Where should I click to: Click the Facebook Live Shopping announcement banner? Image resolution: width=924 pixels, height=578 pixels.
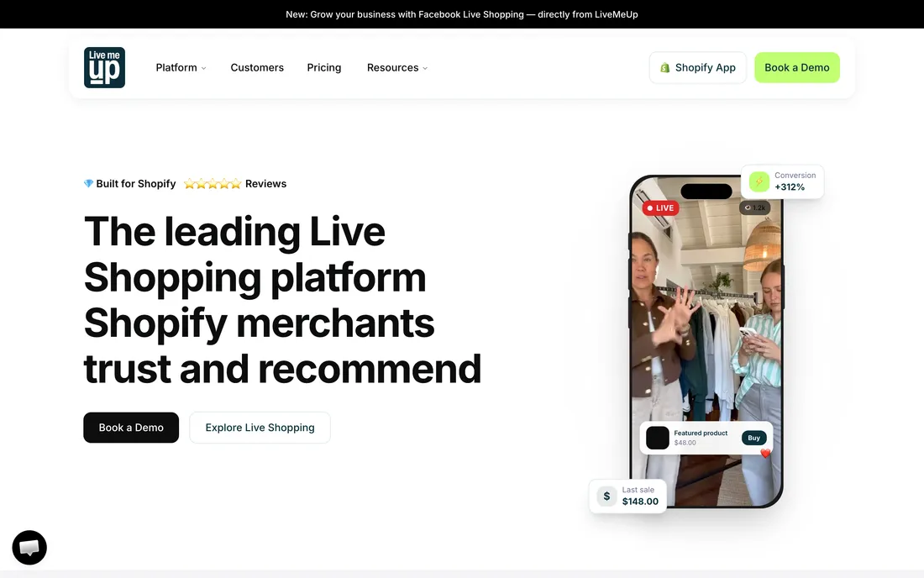pos(462,14)
